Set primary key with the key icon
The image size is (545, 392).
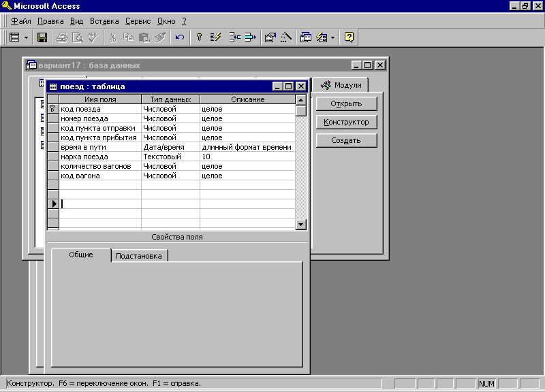click(x=199, y=37)
